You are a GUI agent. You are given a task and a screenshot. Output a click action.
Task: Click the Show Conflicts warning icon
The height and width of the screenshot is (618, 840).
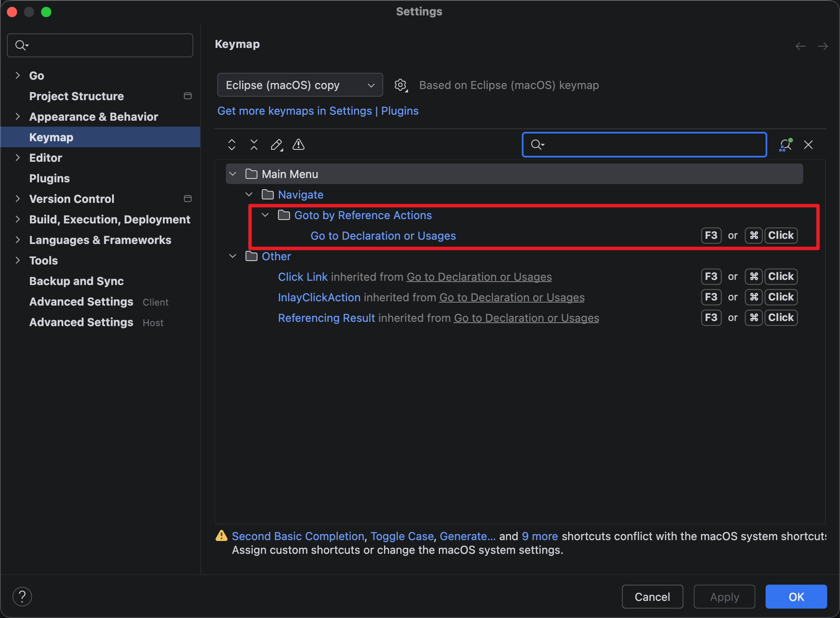[299, 145]
